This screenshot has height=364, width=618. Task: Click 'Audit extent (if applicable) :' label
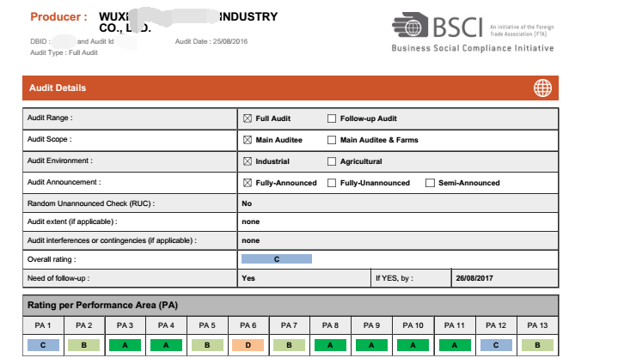72,221
